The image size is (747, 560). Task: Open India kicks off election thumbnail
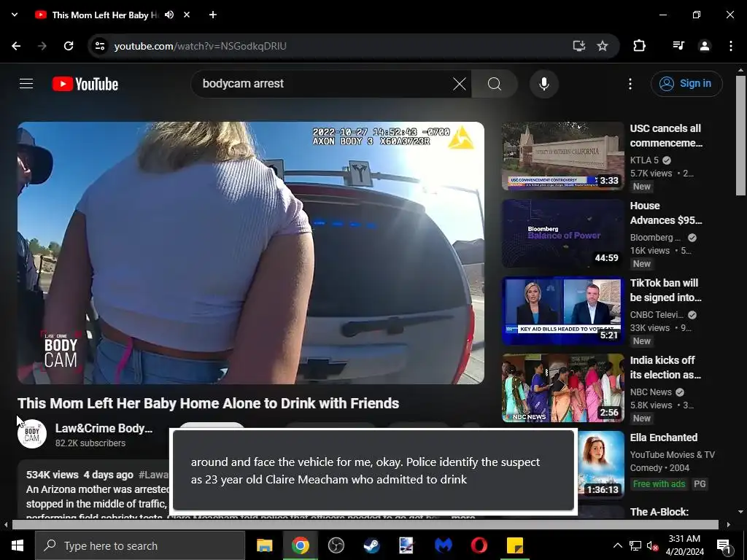click(x=562, y=388)
